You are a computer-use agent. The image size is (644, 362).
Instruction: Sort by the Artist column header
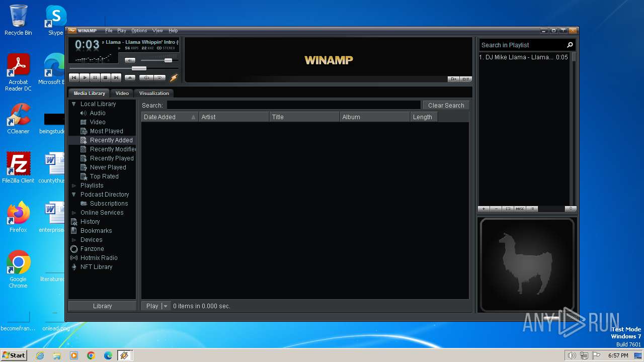point(234,117)
